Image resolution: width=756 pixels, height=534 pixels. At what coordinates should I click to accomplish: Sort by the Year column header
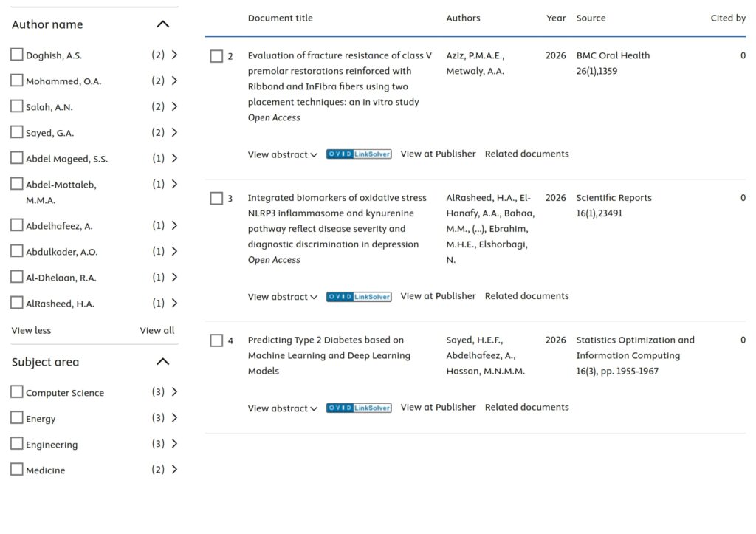(x=556, y=18)
